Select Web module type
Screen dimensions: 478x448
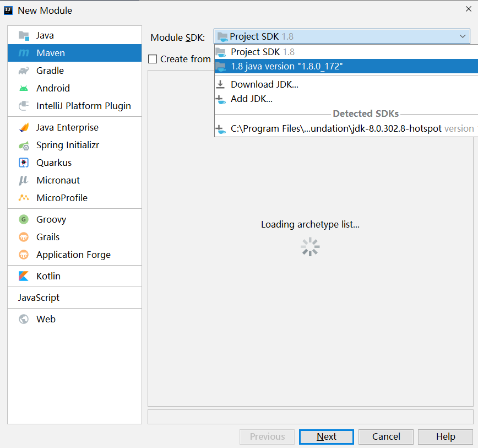pyautogui.click(x=75, y=319)
